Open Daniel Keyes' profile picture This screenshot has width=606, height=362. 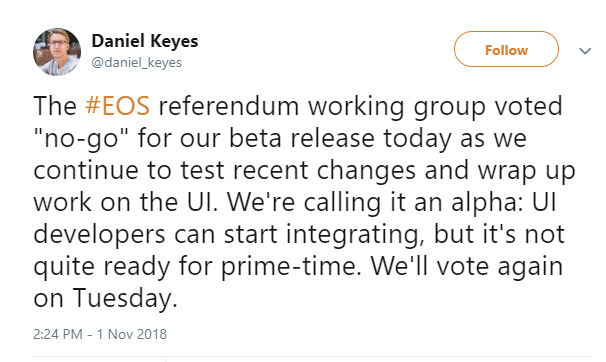click(57, 52)
